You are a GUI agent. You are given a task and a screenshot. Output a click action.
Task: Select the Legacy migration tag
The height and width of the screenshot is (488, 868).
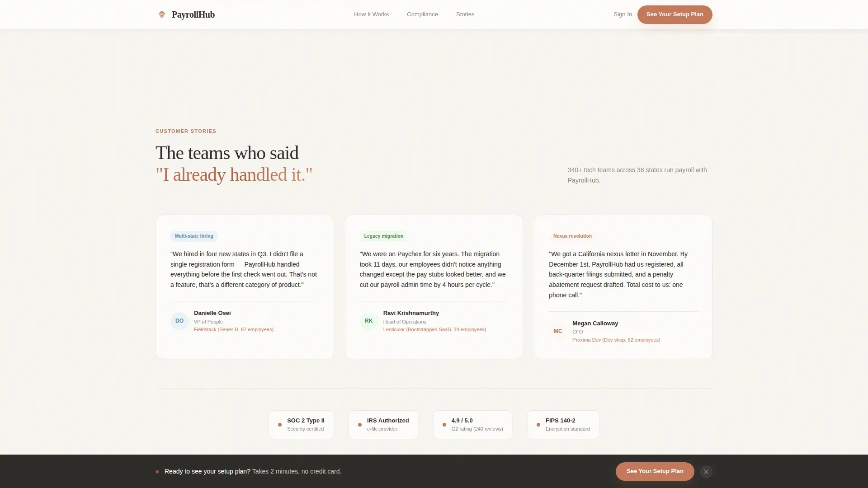point(383,236)
